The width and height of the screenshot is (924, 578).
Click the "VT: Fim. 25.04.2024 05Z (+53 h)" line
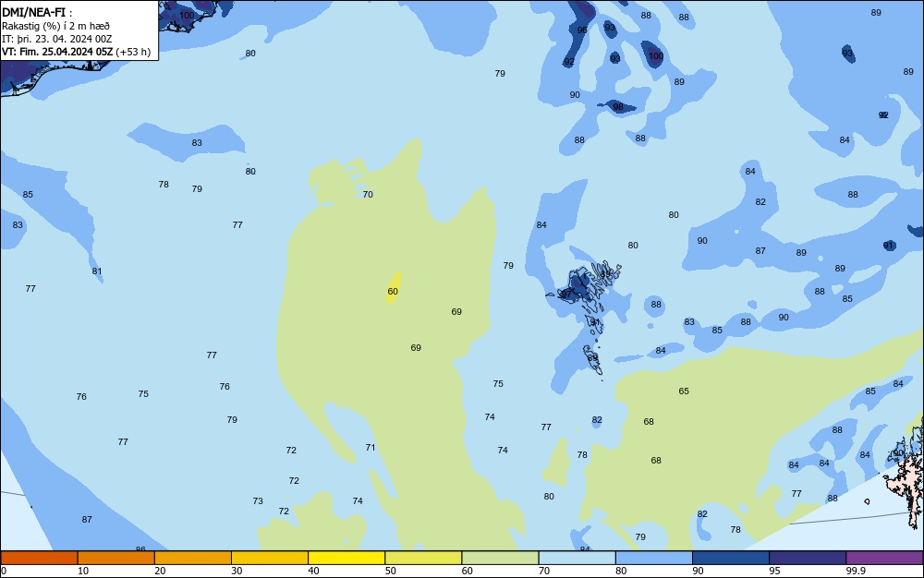[76, 52]
